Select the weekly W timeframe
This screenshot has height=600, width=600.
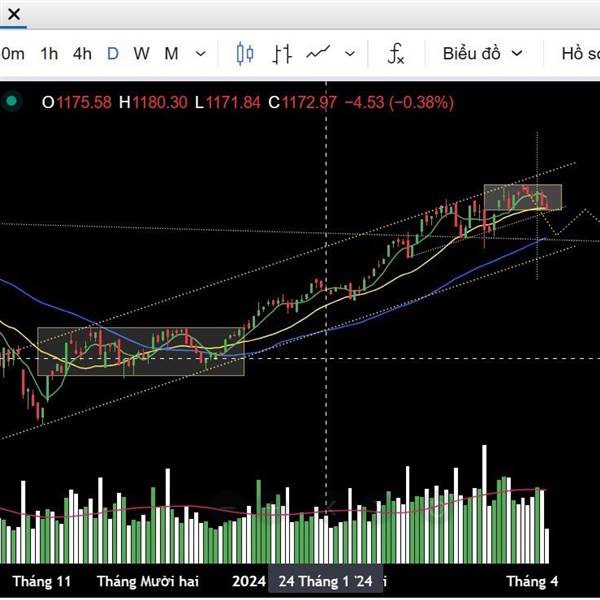tap(141, 54)
